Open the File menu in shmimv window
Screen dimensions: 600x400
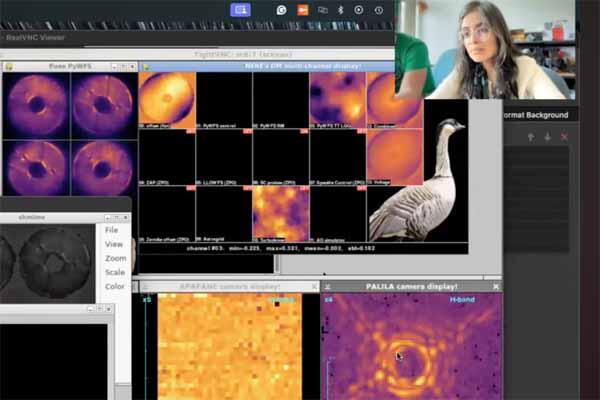pos(113,230)
